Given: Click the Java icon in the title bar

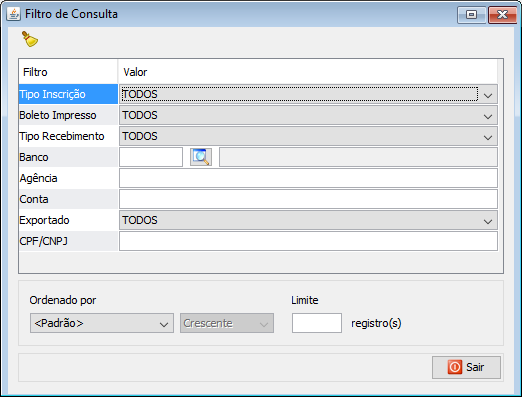Looking at the screenshot, I should coord(14,14).
